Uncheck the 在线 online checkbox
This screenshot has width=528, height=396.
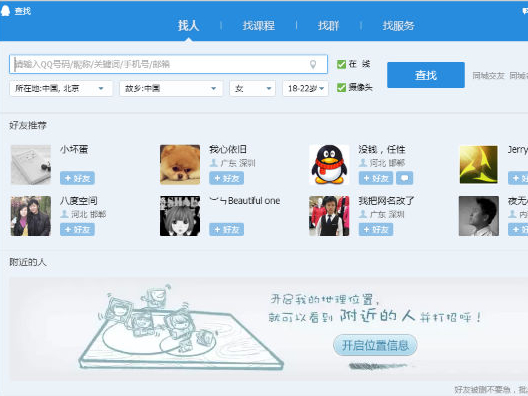click(341, 64)
